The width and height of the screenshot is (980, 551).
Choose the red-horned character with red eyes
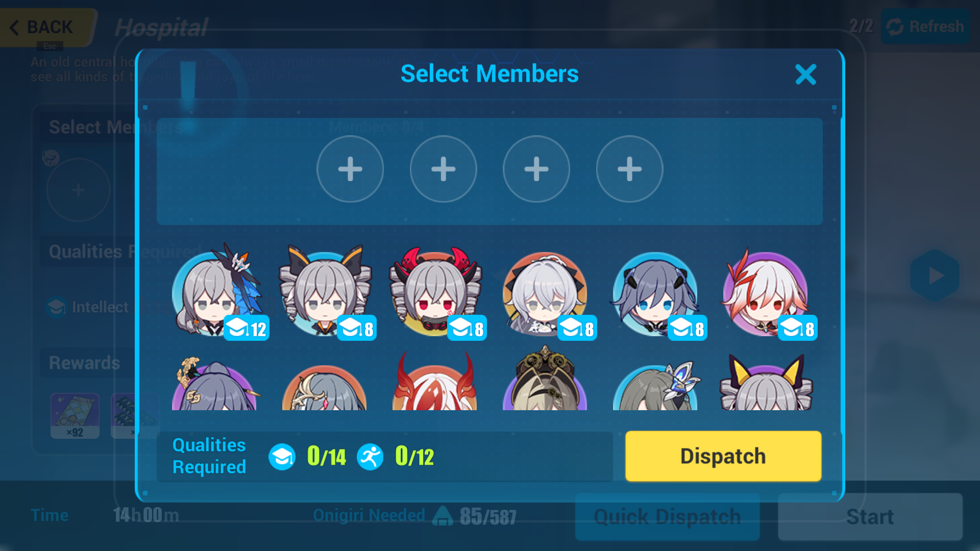[435, 293]
